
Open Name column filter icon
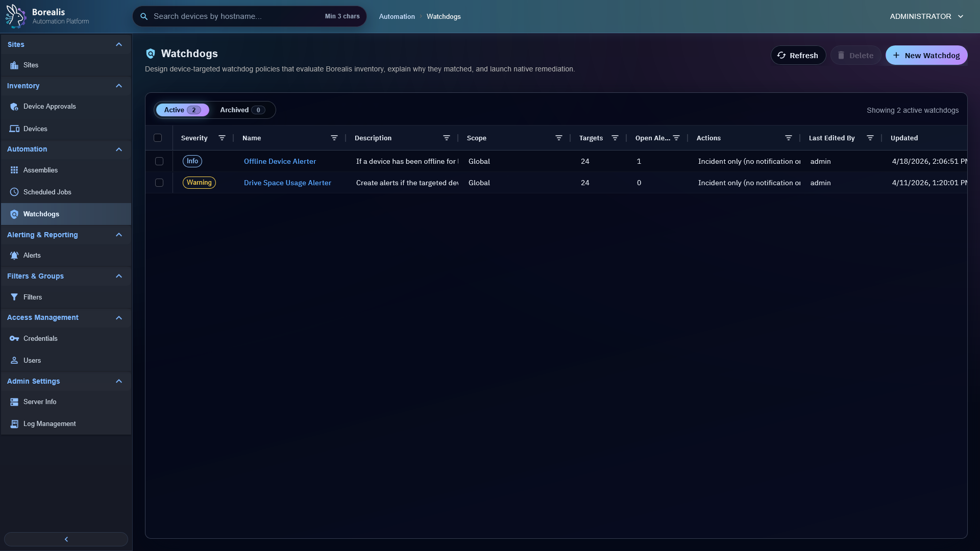[334, 138]
